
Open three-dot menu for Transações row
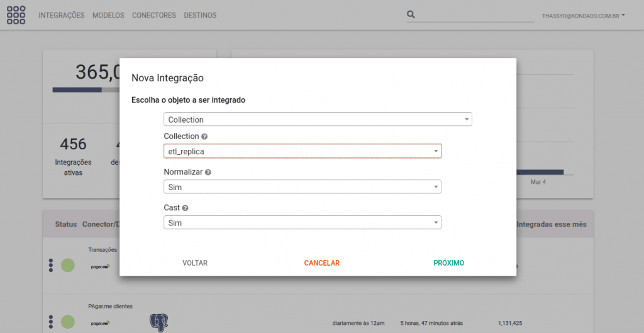coord(51,266)
